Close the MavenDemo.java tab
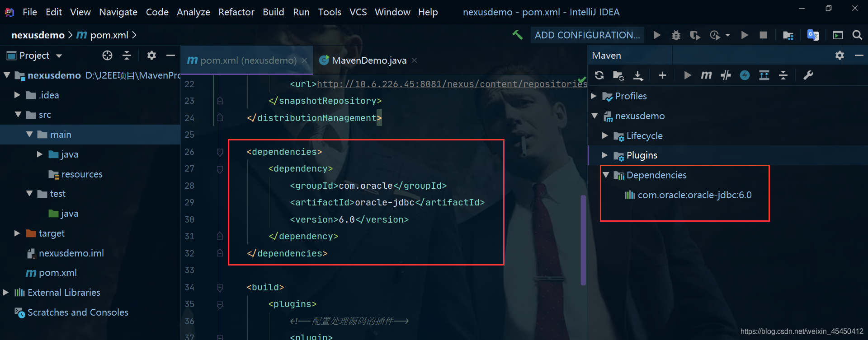The width and height of the screenshot is (868, 340). point(415,60)
